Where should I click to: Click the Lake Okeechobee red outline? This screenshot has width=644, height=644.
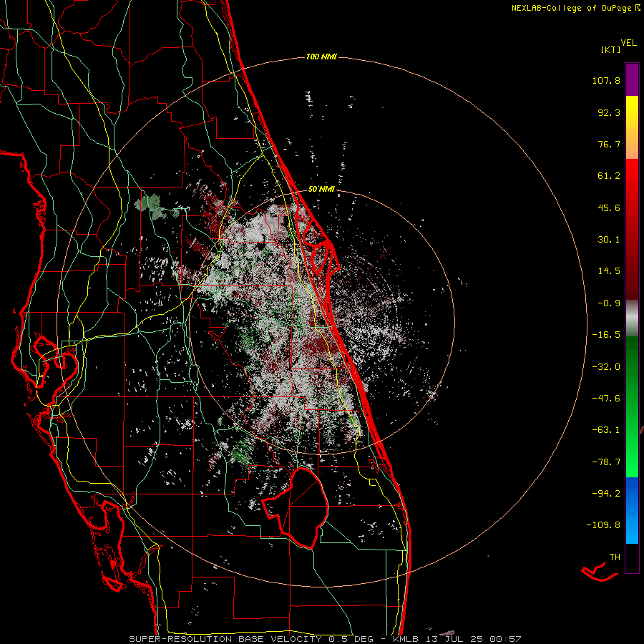[296, 508]
